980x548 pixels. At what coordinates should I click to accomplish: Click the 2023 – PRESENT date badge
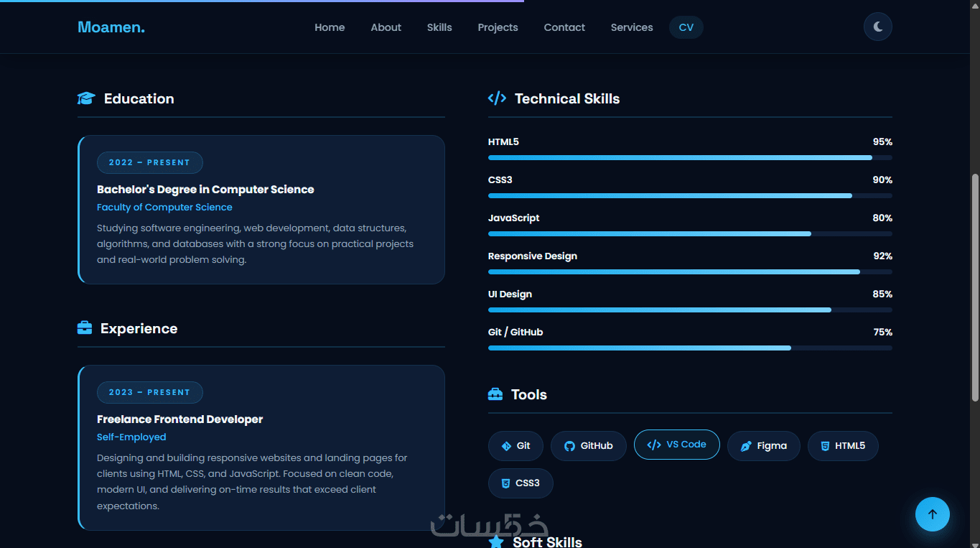pos(149,392)
